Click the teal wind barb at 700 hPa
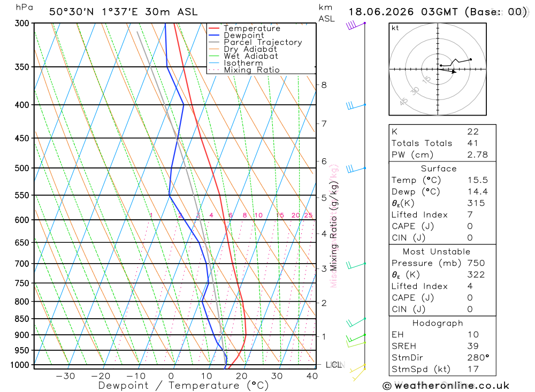This screenshot has height=392, width=535. [x=356, y=265]
